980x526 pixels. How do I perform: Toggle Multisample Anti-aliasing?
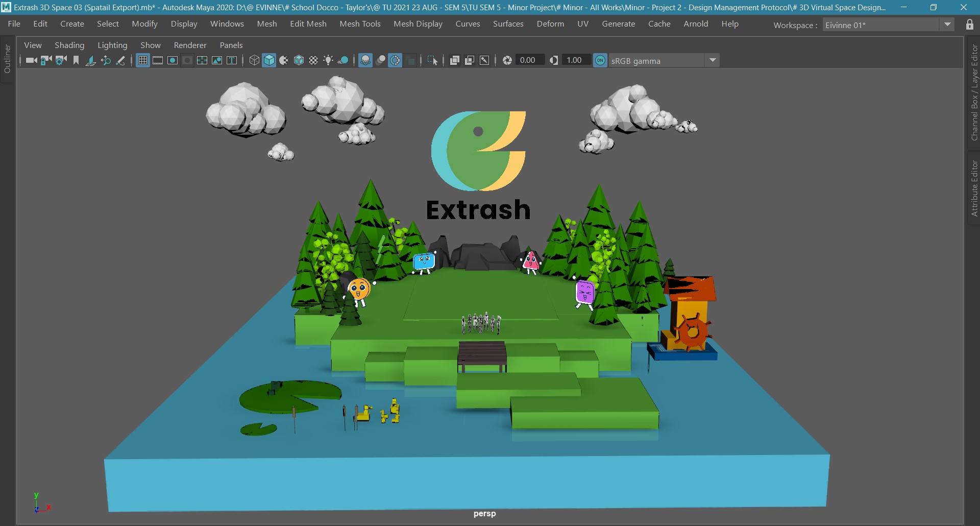395,60
